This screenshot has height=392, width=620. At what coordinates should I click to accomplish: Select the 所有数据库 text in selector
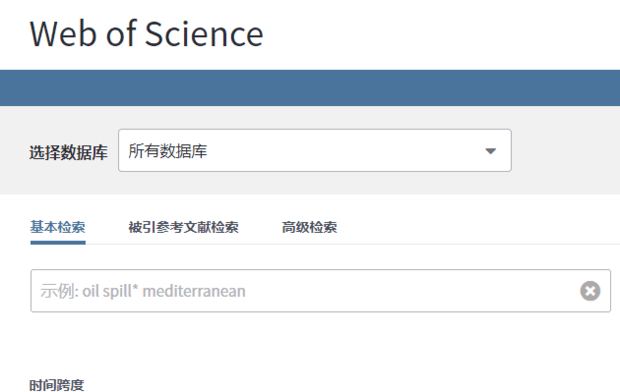point(168,151)
